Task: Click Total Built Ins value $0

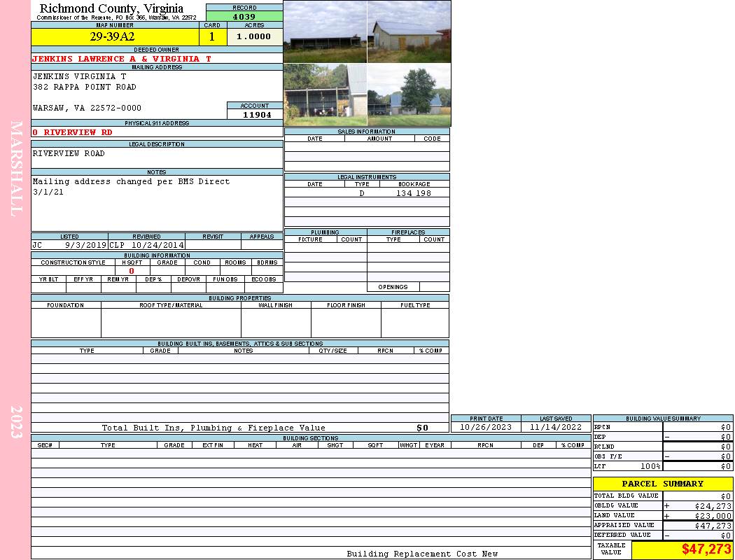Action: coord(422,428)
